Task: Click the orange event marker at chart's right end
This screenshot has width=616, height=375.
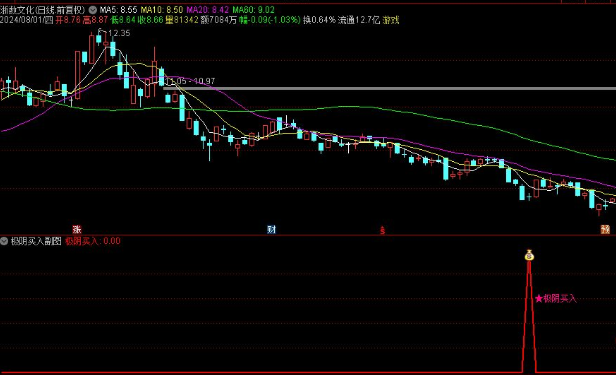Action: point(605,229)
